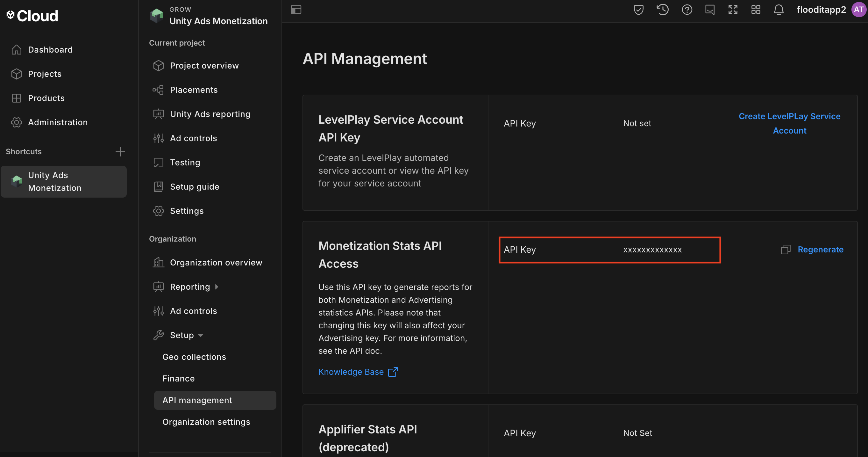Click the fullscreen expand icon
This screenshot has width=868, height=457.
[x=733, y=10]
